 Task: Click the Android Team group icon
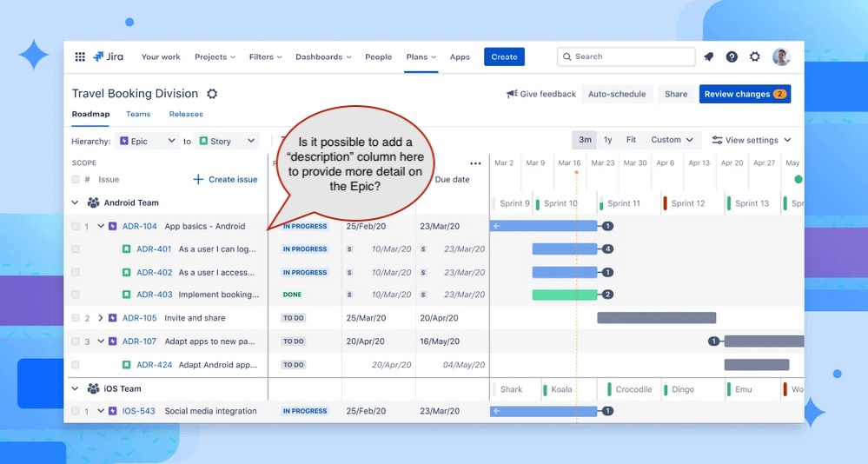click(x=94, y=202)
